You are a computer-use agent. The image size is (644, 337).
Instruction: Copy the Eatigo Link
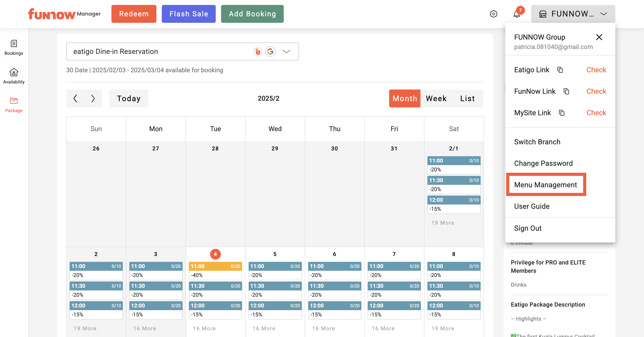tap(560, 70)
